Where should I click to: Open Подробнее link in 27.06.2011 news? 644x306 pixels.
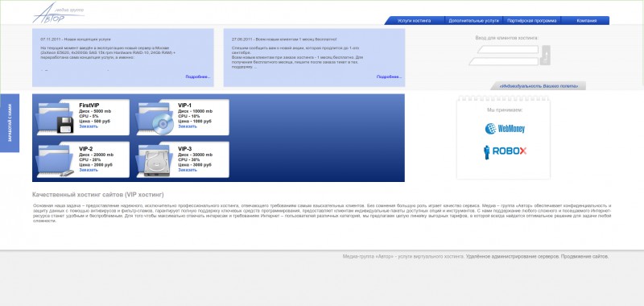pos(389,76)
